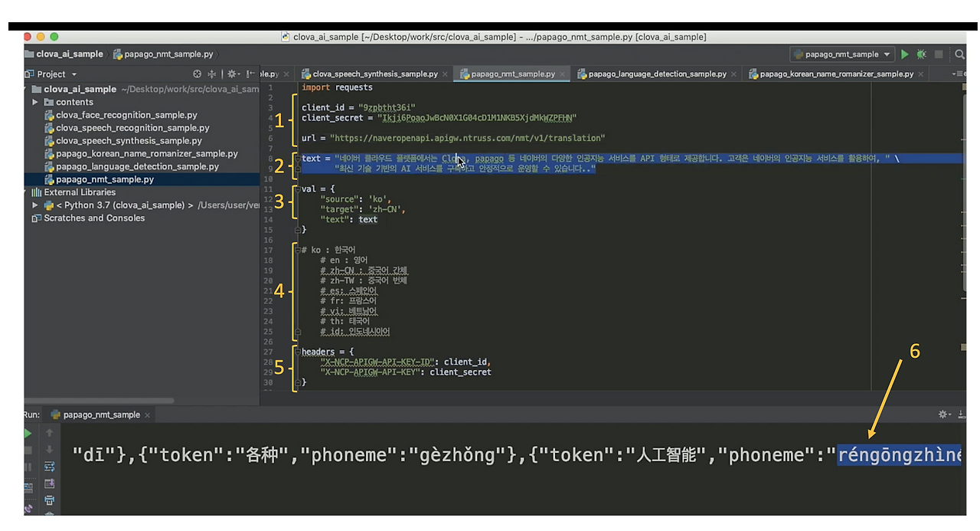Click "X-NCP-APIGW-API-KEY-ID" header string
The width and height of the screenshot is (980, 531).
(378, 362)
